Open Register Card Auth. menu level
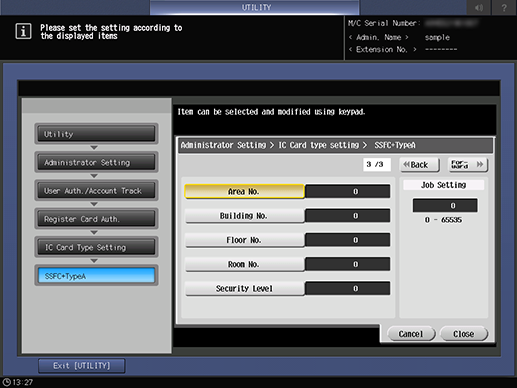 pyautogui.click(x=96, y=219)
